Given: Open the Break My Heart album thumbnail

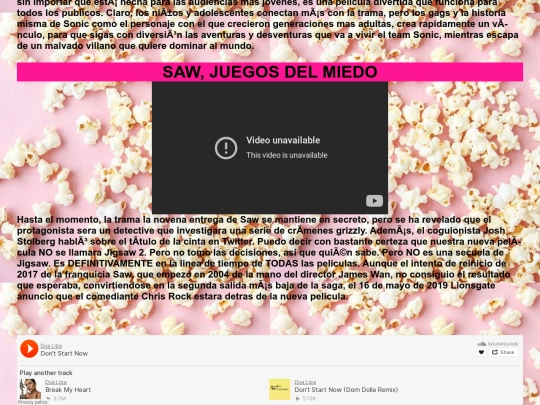Looking at the screenshot, I should pos(30,389).
